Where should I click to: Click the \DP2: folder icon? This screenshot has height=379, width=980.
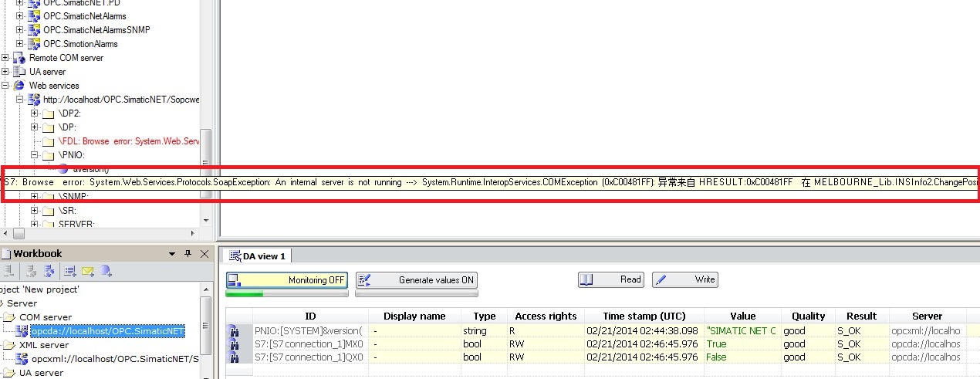pyautogui.click(x=49, y=113)
